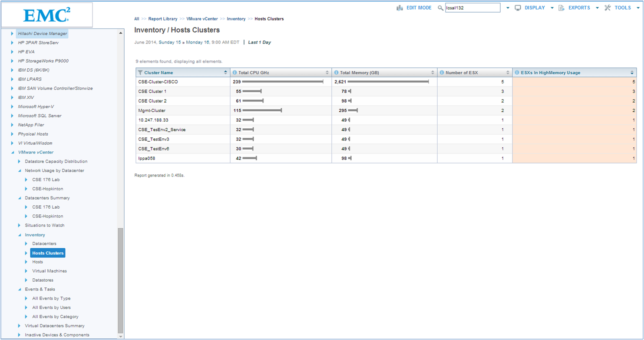Image resolution: width=644 pixels, height=340 pixels.
Task: Click info icon beside ESXs In HighMemory Usage
Action: tap(517, 73)
